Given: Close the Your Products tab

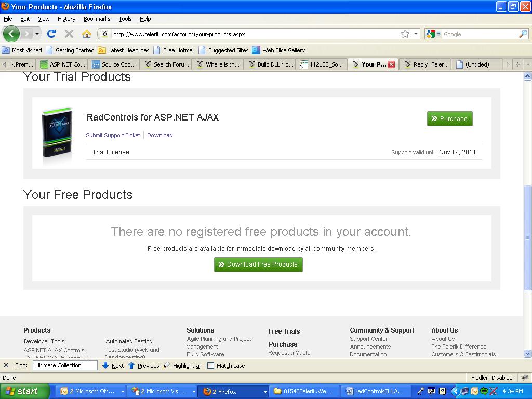Looking at the screenshot, I should 391,64.
